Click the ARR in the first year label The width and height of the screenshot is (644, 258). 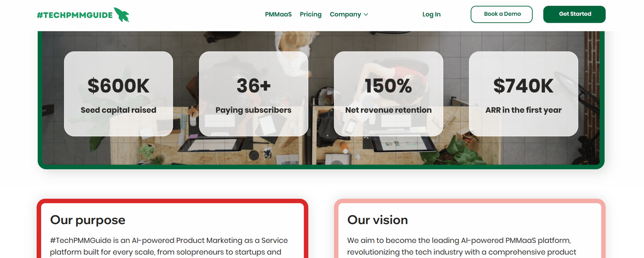(x=523, y=110)
